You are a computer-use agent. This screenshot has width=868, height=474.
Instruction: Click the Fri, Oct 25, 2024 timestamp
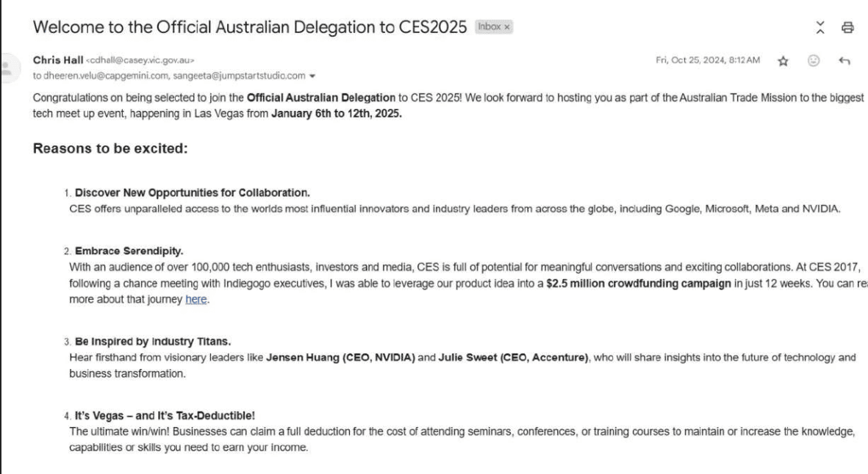point(708,60)
